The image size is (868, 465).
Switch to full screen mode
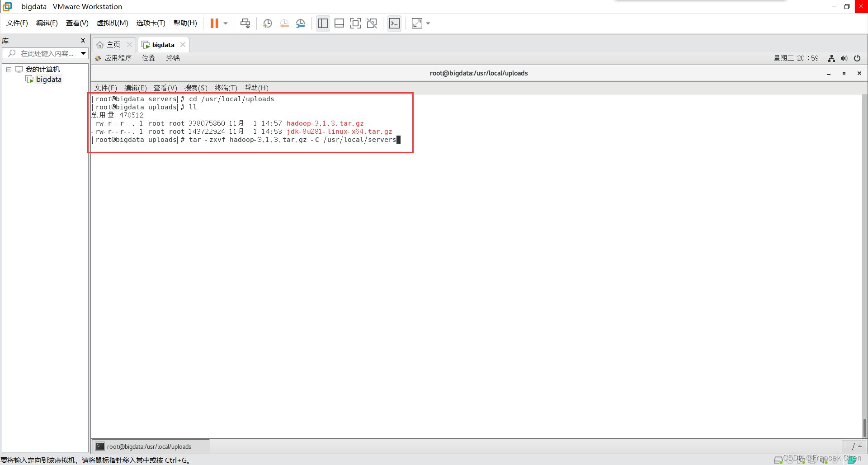(x=355, y=23)
